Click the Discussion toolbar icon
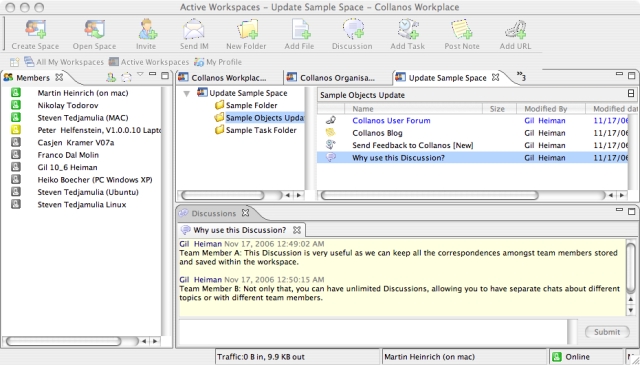This screenshot has height=365, width=640. click(353, 29)
